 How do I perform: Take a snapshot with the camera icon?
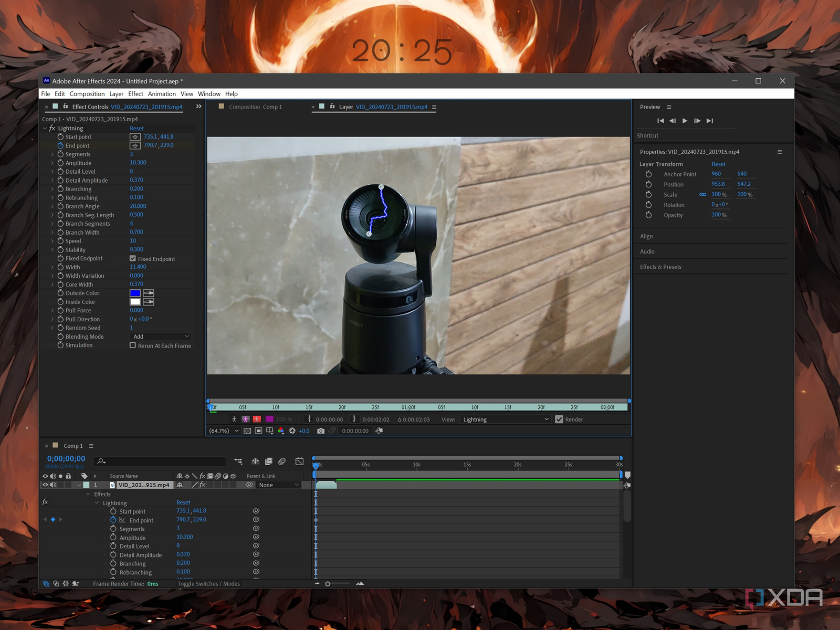coord(321,430)
